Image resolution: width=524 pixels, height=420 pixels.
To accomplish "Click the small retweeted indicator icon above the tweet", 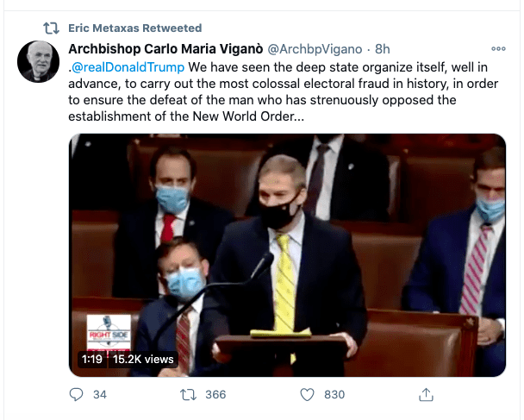I will click(x=51, y=28).
